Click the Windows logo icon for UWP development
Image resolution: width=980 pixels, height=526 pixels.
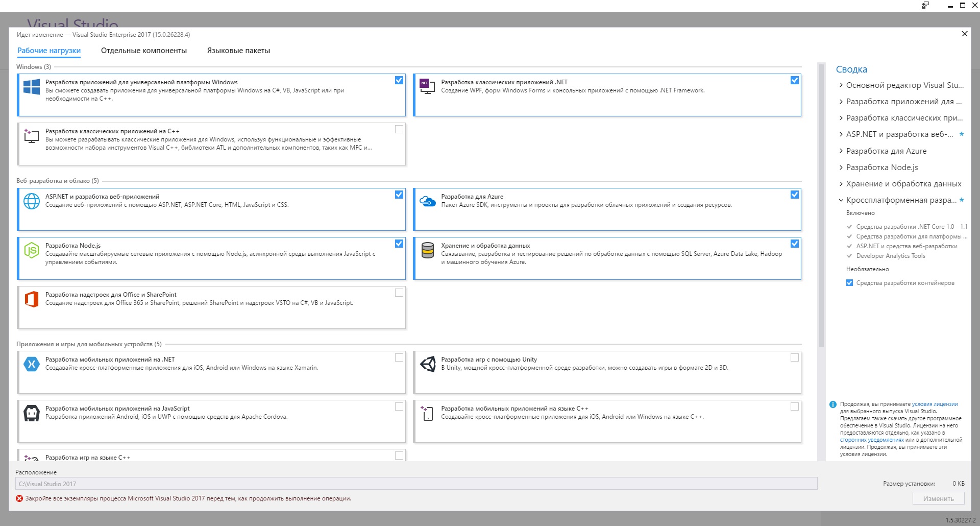[32, 87]
